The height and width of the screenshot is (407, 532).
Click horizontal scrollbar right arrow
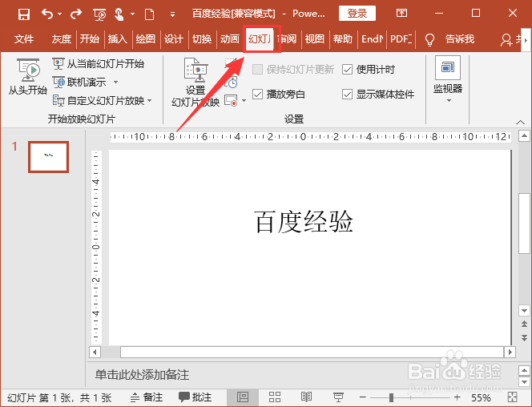click(x=510, y=352)
